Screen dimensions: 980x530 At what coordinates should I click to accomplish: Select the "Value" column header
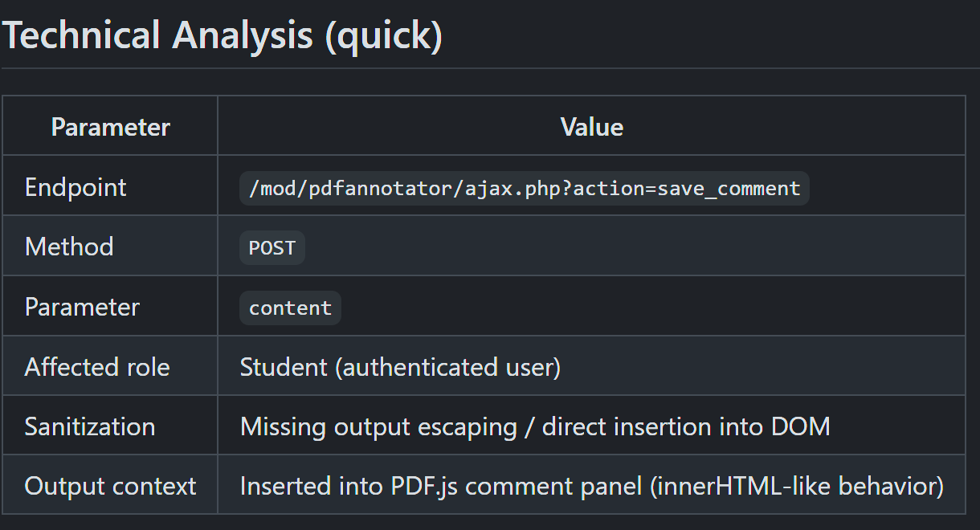pyautogui.click(x=591, y=127)
